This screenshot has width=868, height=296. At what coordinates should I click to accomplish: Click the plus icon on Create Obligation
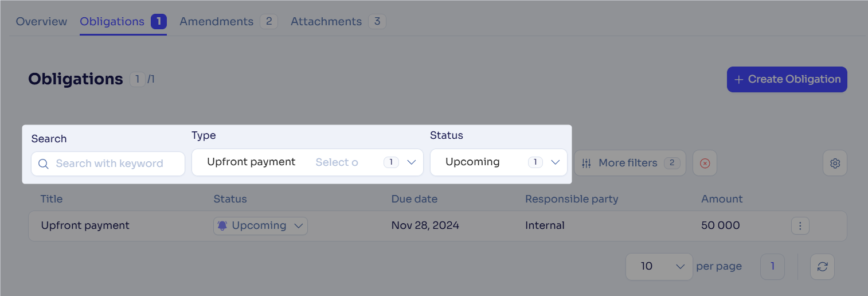point(739,79)
